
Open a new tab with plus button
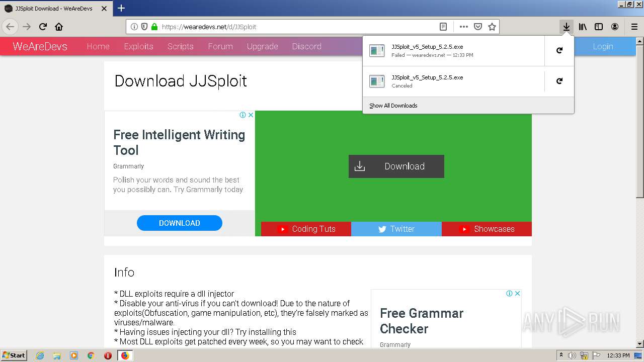[121, 8]
